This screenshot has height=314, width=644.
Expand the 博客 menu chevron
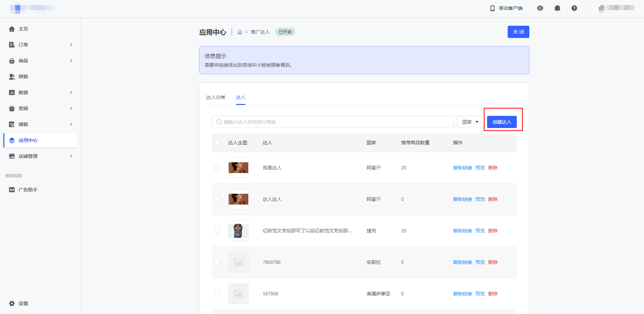71,124
